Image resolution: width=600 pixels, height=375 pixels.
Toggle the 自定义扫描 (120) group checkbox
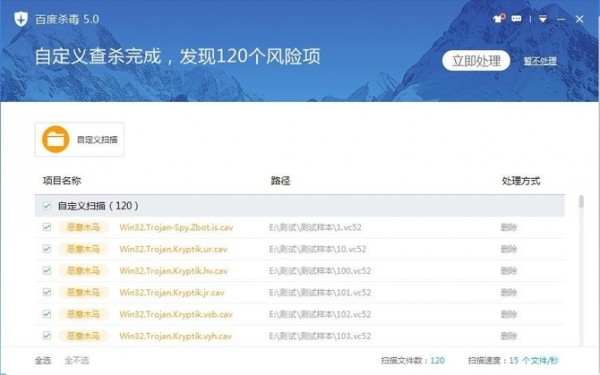47,206
